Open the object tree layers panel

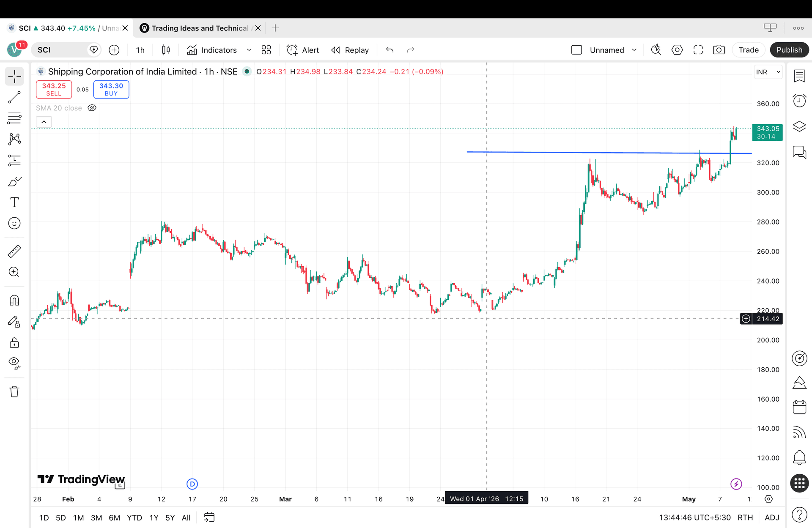click(x=799, y=126)
